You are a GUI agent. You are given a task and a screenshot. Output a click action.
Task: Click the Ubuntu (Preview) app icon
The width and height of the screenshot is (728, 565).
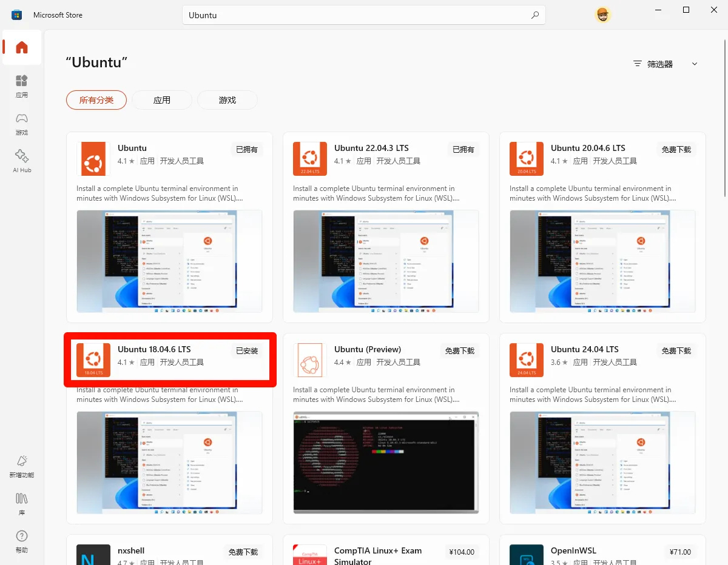(310, 360)
